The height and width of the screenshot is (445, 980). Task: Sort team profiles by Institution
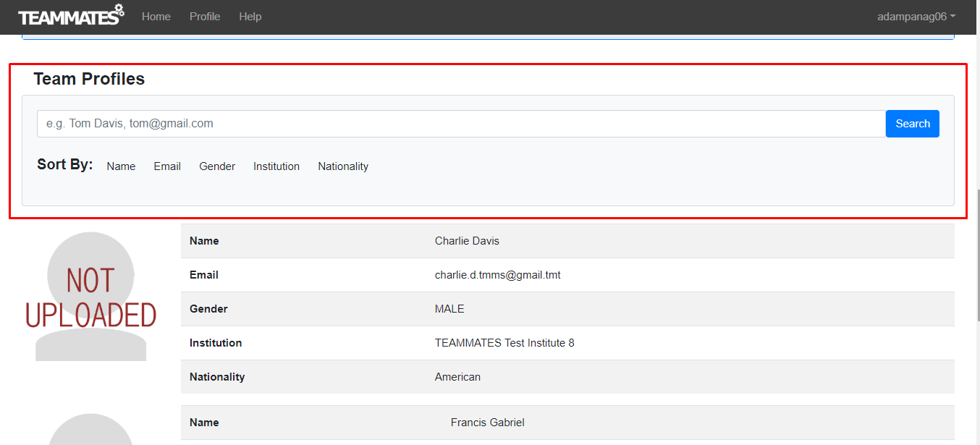coord(276,166)
